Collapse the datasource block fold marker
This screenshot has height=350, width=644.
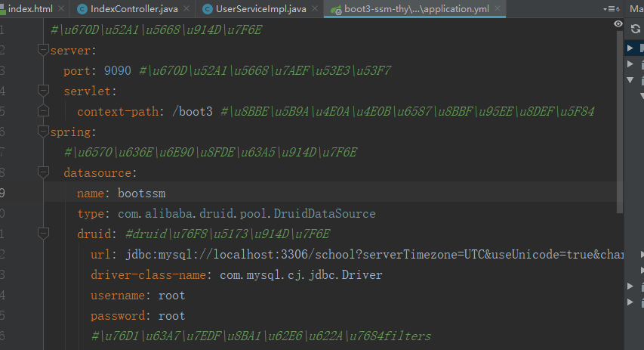click(43, 172)
